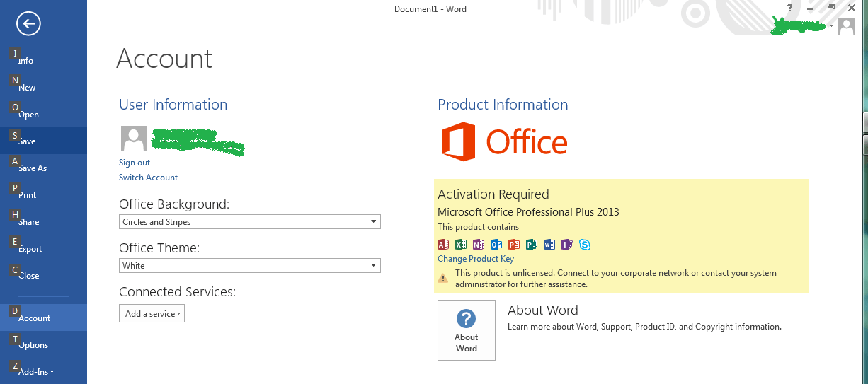Open the Office Theme dropdown

[250, 266]
